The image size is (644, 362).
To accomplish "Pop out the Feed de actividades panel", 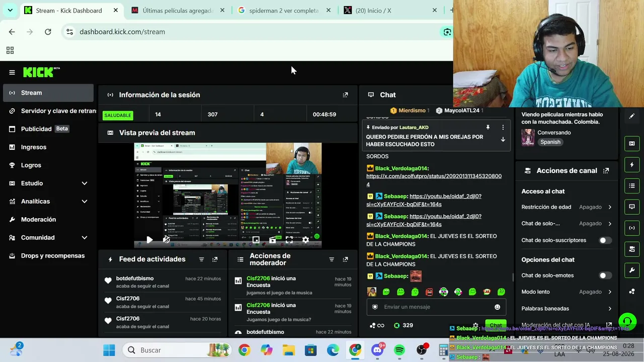I will tap(215, 259).
